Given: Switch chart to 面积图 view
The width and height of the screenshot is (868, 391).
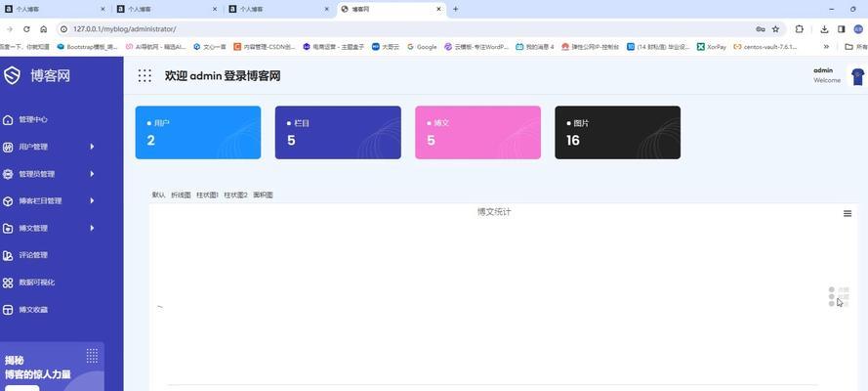Looking at the screenshot, I should (x=263, y=195).
